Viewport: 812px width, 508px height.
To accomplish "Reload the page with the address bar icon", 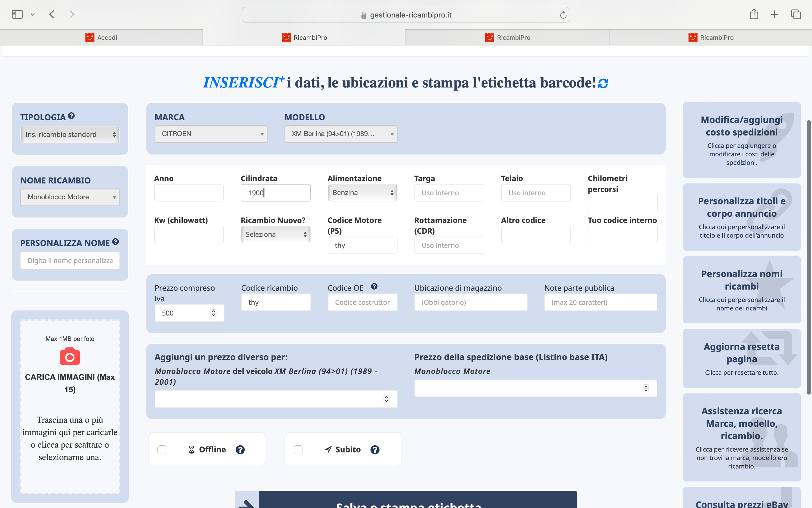I will click(563, 15).
